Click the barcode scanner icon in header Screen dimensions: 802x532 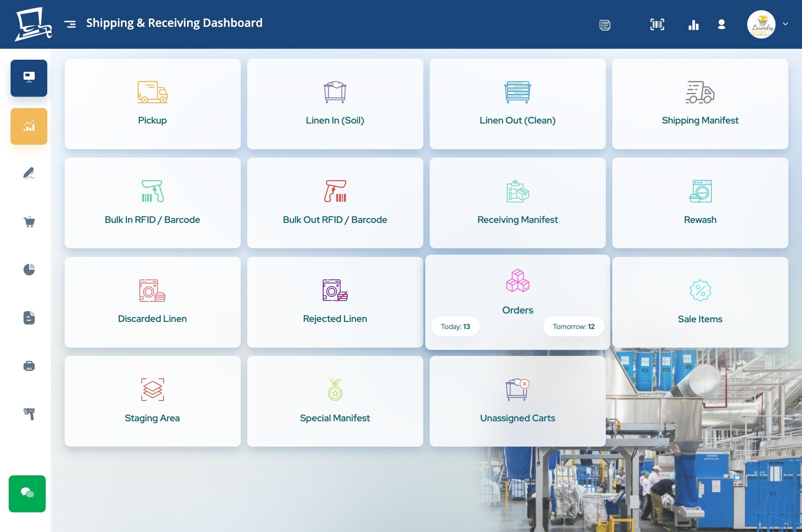click(x=657, y=25)
